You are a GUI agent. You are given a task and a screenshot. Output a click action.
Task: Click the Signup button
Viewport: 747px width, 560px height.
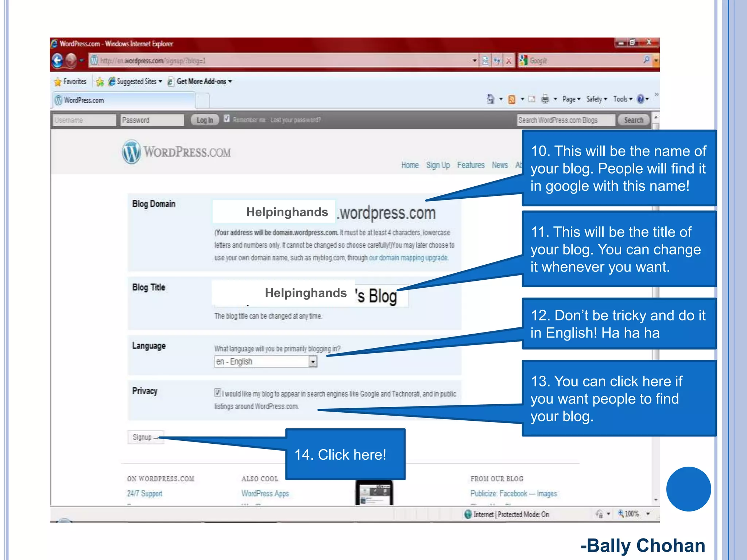click(145, 437)
